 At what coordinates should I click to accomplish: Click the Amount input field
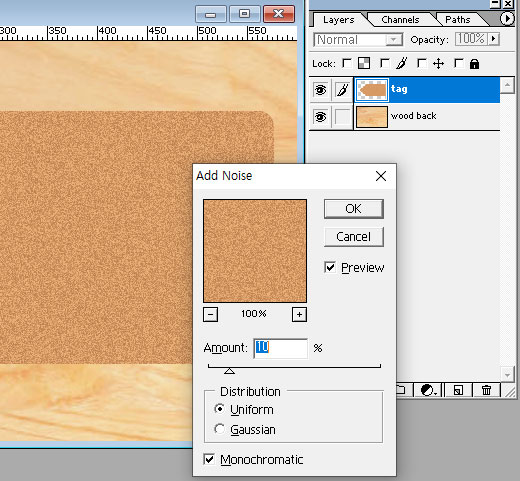tap(281, 348)
